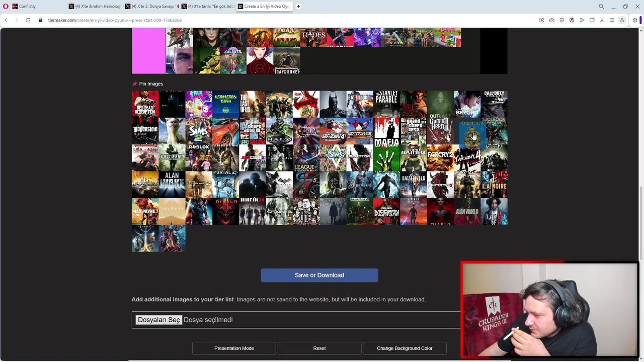Select the Guitar Hero II thumbnail
The image size is (644, 362).
(x=440, y=131)
